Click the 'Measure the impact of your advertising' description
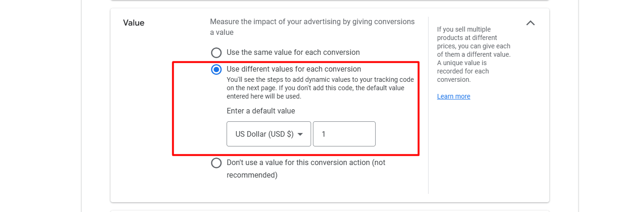This screenshot has height=212, width=644. point(312,21)
